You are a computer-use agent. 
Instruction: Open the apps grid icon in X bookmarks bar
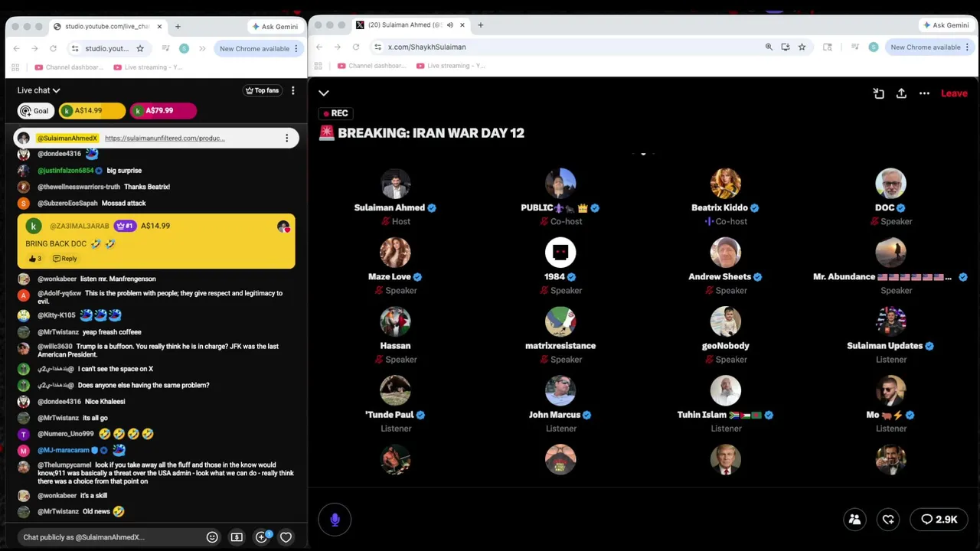click(x=318, y=66)
